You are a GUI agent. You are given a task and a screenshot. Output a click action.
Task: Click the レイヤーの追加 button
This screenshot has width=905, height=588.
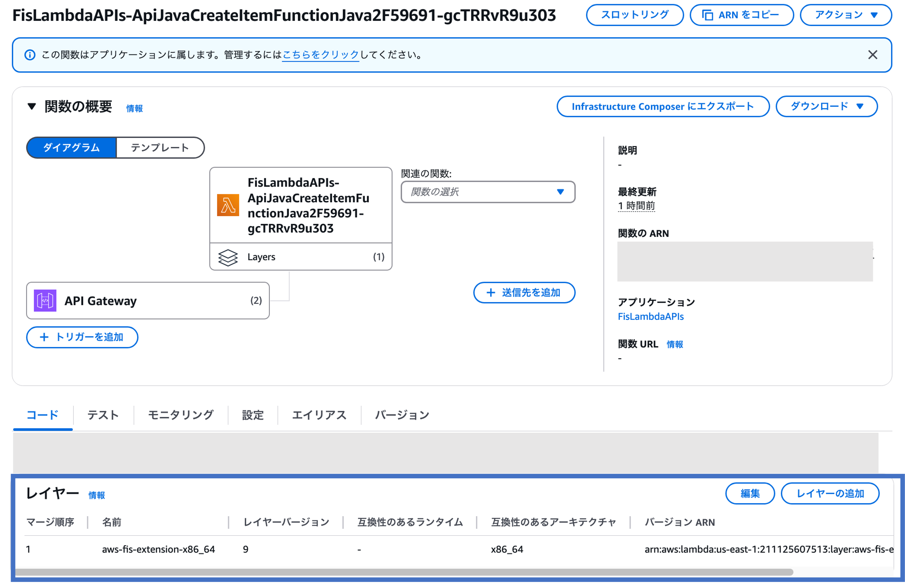(x=830, y=494)
